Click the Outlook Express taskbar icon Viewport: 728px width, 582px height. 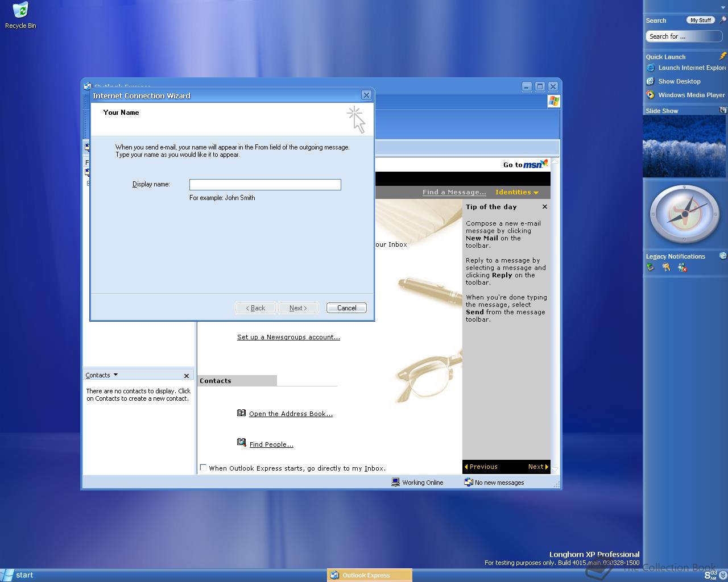pyautogui.click(x=334, y=575)
